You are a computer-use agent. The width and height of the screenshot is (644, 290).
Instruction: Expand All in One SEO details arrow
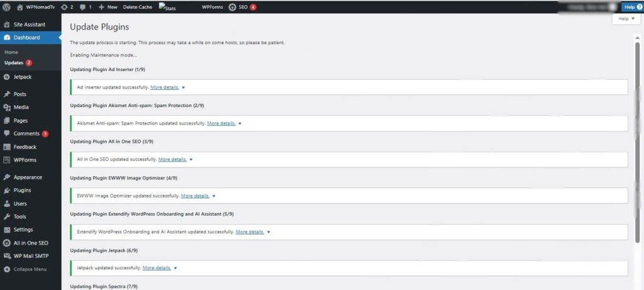[191, 159]
